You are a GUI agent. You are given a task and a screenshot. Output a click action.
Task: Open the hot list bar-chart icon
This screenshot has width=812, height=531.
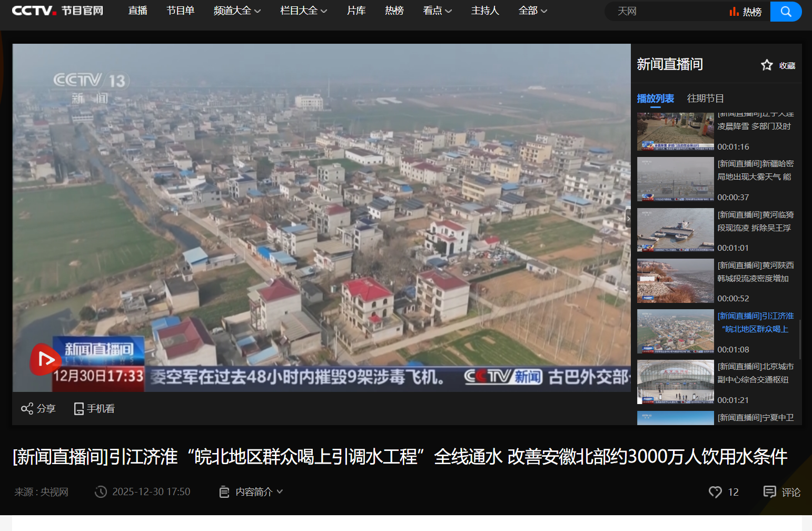click(734, 12)
